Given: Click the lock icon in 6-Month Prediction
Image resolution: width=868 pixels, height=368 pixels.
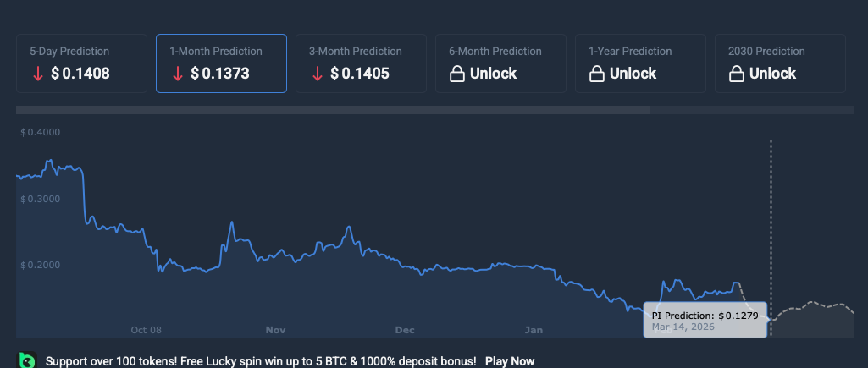Looking at the screenshot, I should click(456, 74).
